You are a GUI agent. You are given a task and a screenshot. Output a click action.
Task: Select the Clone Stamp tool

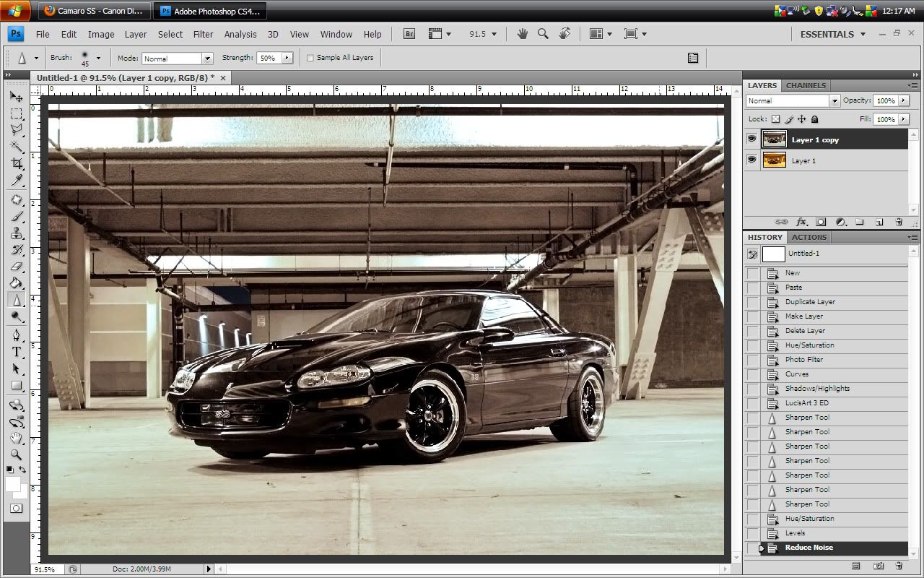click(17, 233)
